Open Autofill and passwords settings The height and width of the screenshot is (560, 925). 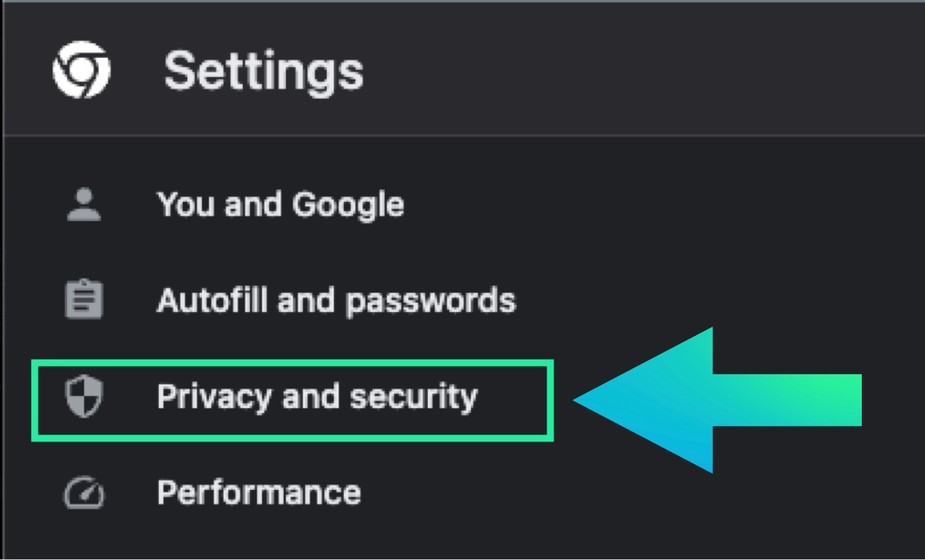pyautogui.click(x=335, y=300)
